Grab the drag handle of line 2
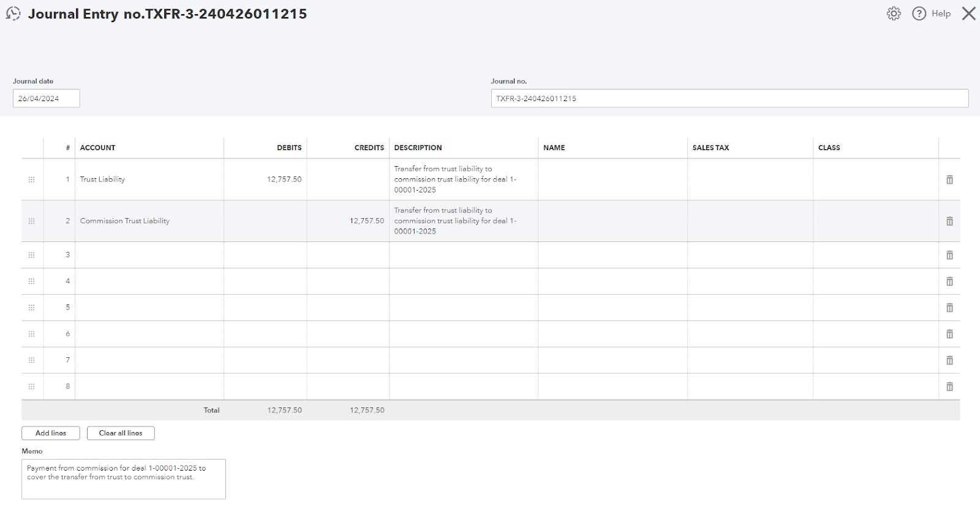980x508 pixels. pos(31,221)
